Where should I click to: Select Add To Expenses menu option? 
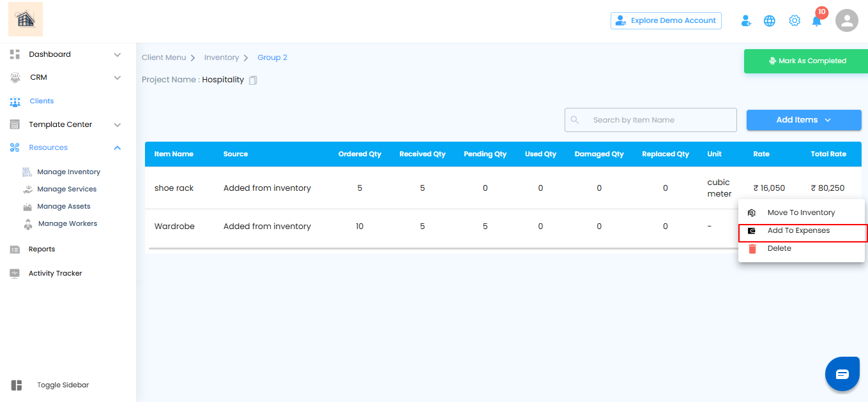[x=801, y=230]
